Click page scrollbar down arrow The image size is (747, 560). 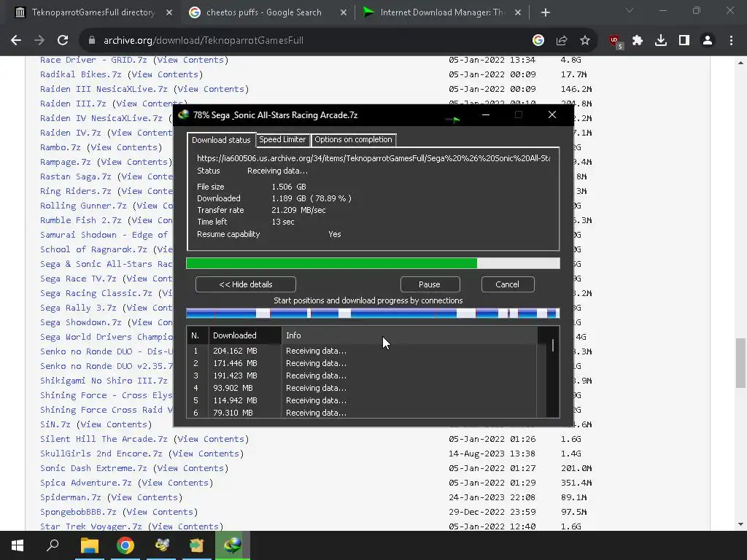(740, 524)
